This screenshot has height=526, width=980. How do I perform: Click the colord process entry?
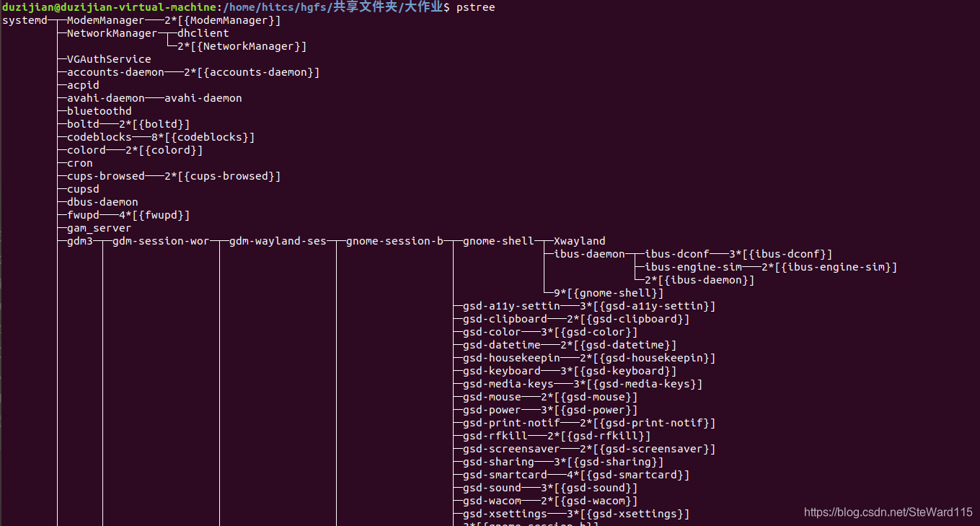(87, 150)
